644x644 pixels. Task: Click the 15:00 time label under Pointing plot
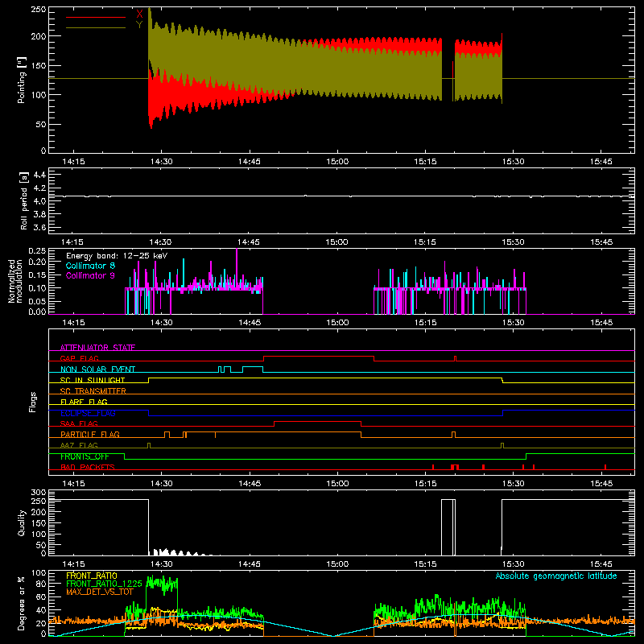(x=337, y=162)
